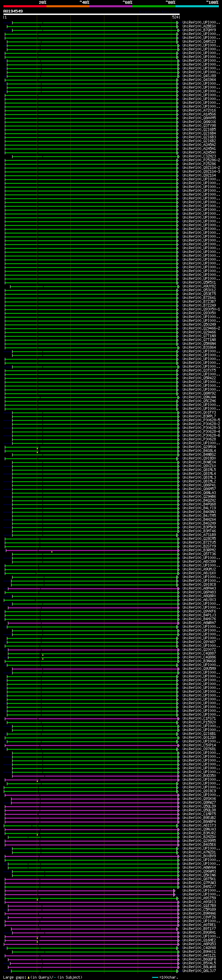Click hit label UniRef100_O97681
The image size is (222, 980).
pyautogui.click(x=199, y=749)
